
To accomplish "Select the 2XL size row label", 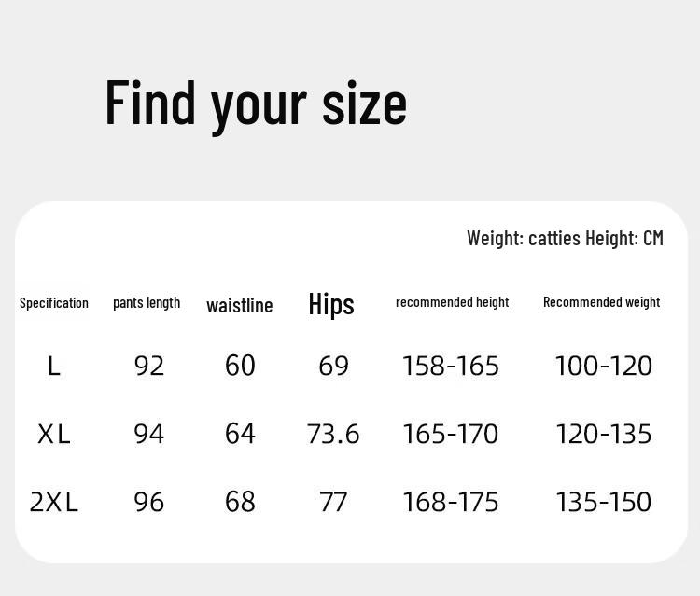I will point(54,503).
